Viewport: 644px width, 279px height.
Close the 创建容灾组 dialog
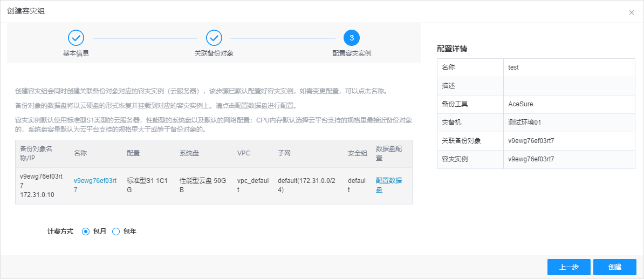[x=631, y=12]
